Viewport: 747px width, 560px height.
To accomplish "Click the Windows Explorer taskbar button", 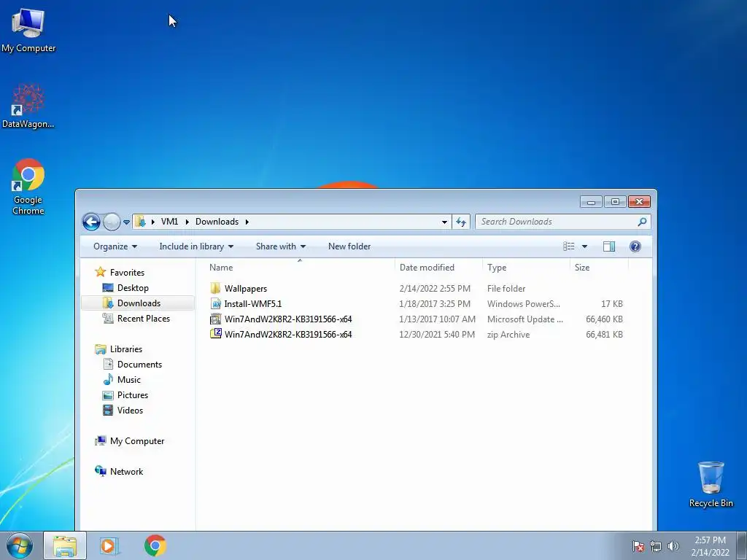I will pyautogui.click(x=65, y=545).
